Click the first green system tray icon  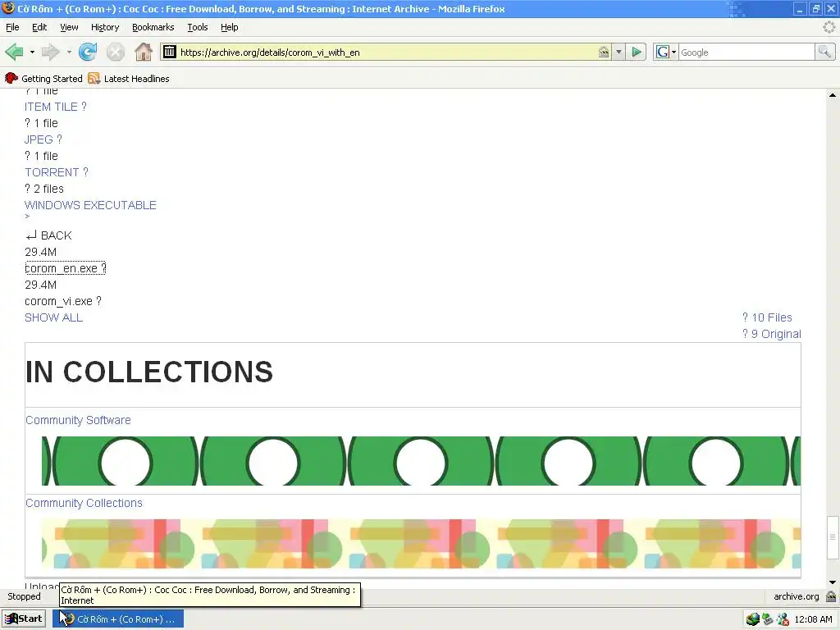click(753, 619)
